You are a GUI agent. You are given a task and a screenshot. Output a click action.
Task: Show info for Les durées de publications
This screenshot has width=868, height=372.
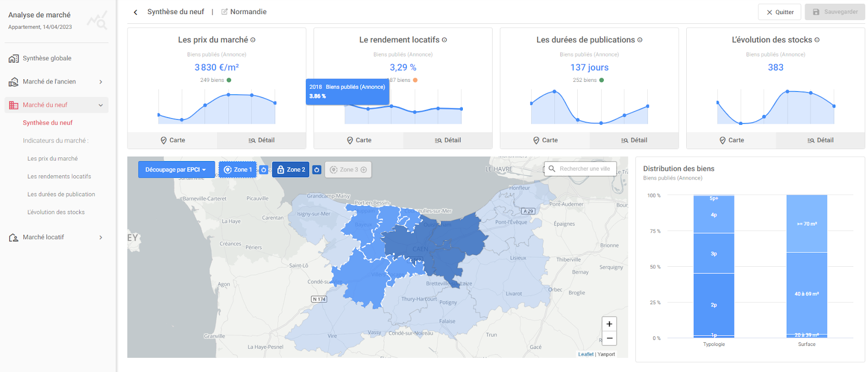point(640,40)
